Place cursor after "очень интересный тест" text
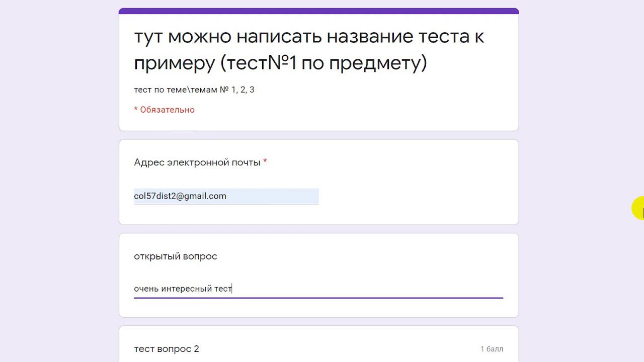Image resolution: width=644 pixels, height=362 pixels. point(232,289)
